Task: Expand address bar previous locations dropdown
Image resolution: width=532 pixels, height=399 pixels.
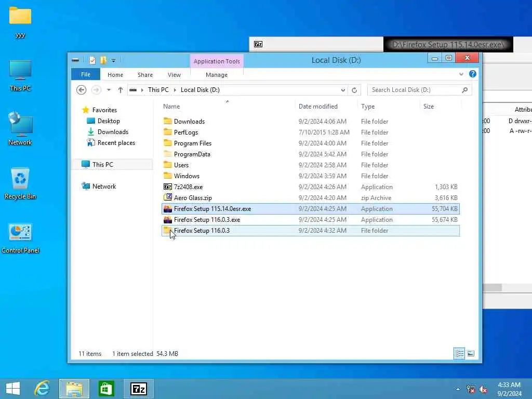Action: 343,90
